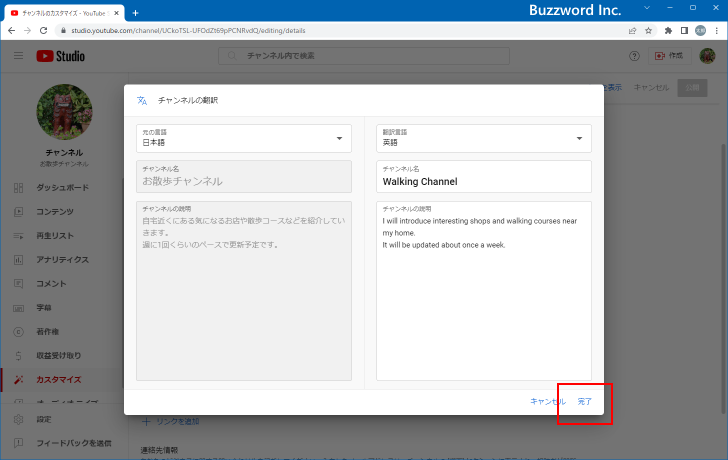Click the browser back arrow
Viewport: 728px width, 460px height.
pos(12,31)
